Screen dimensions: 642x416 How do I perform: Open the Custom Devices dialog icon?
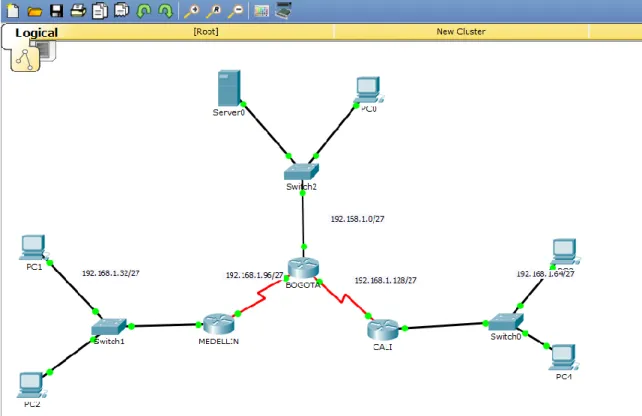283,11
